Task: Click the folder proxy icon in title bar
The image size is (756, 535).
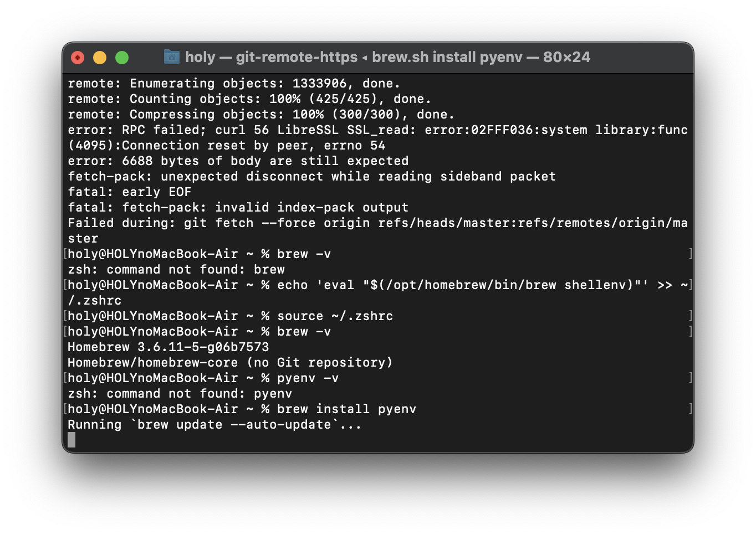Action: coord(172,57)
